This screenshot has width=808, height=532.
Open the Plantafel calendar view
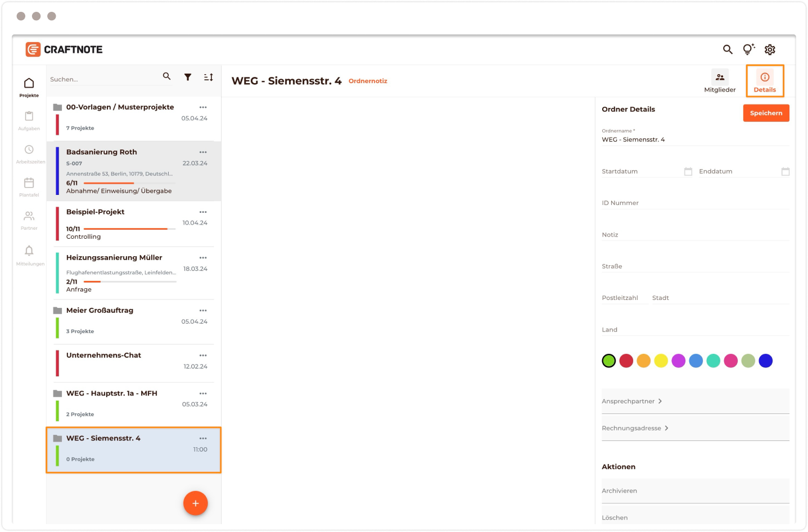(29, 186)
